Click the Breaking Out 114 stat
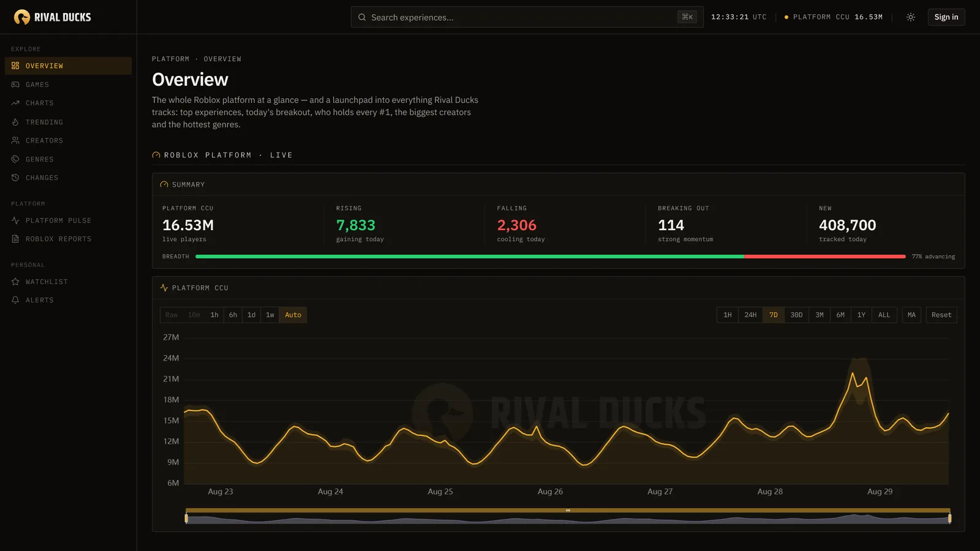 pos(685,224)
